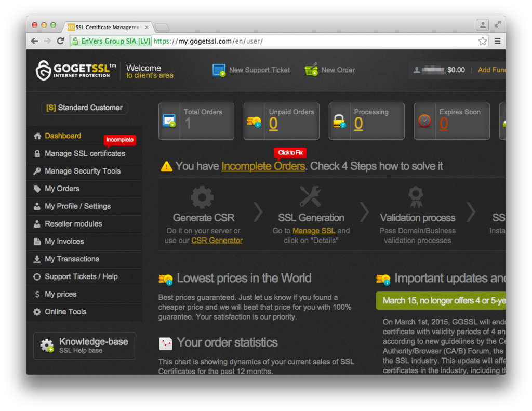Click the red Incomplete badge
Screen dimensions: 532x411
coord(120,140)
